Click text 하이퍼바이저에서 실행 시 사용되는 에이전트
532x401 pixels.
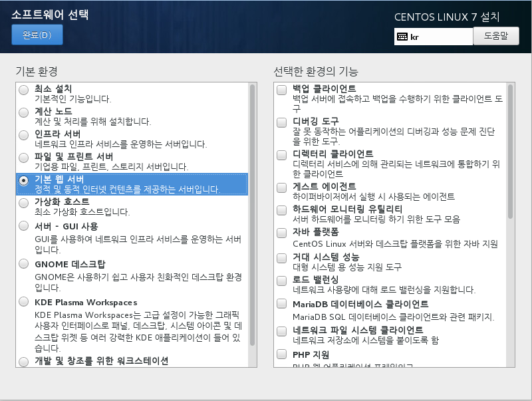[374, 197]
